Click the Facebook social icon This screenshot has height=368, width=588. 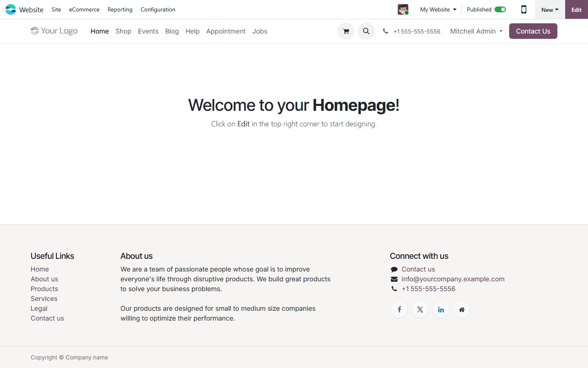pyautogui.click(x=399, y=310)
